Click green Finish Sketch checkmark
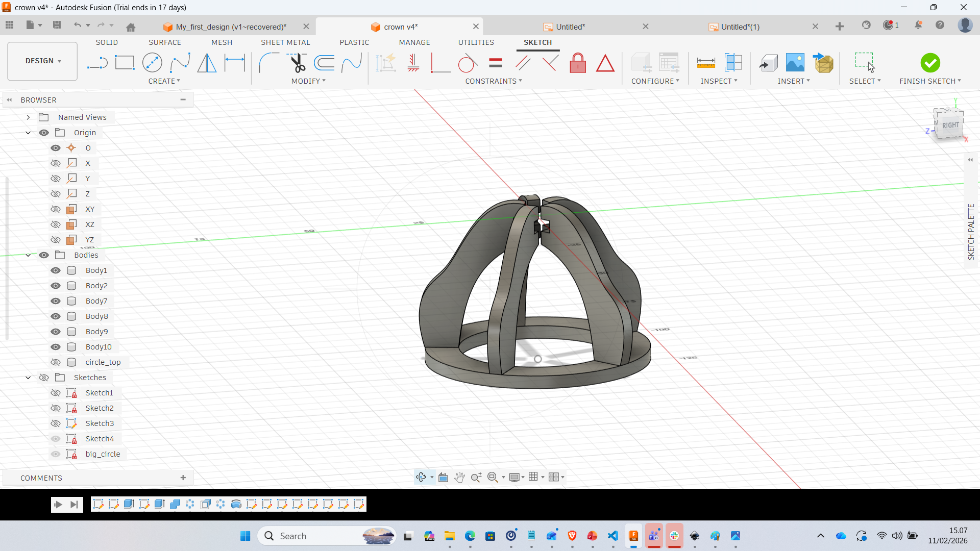This screenshot has height=551, width=980. (x=930, y=63)
